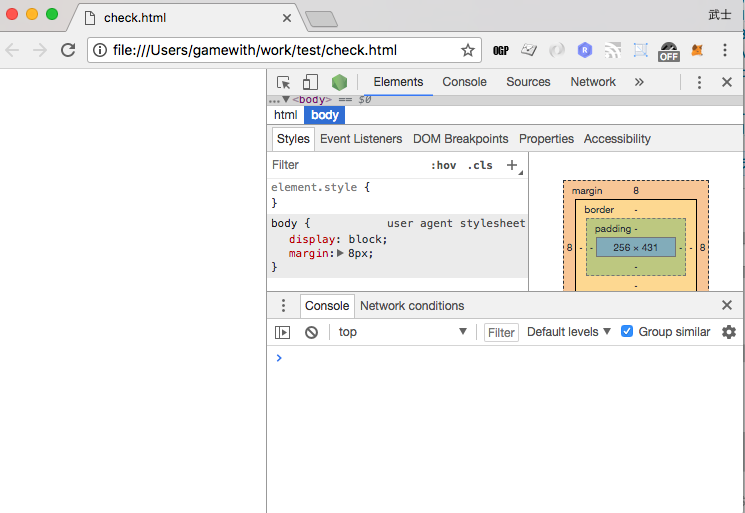The width and height of the screenshot is (745, 513).
Task: Open the DOM Breakpoints tab
Action: tap(460, 139)
